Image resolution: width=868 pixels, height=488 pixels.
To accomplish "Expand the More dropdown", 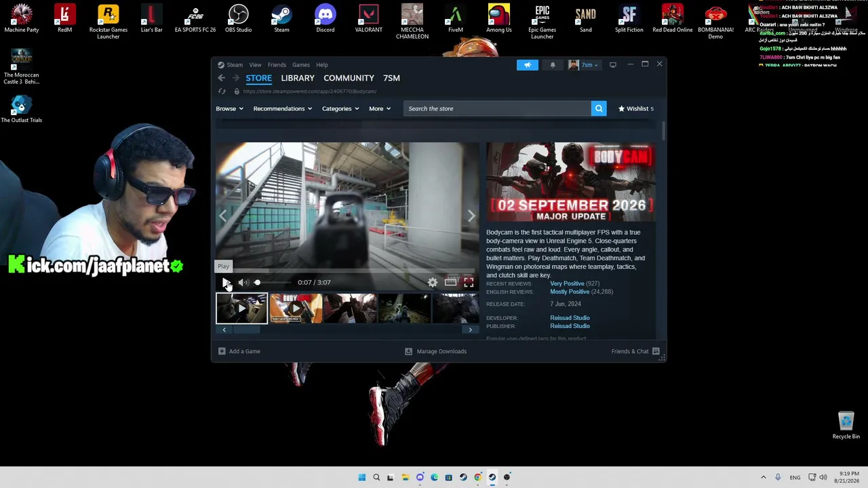I will click(380, 108).
